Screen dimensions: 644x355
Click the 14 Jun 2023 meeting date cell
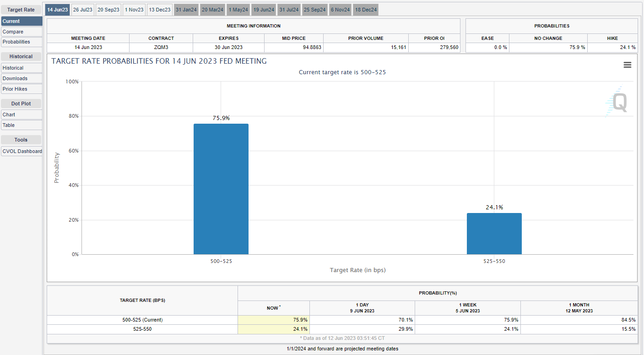click(x=88, y=47)
